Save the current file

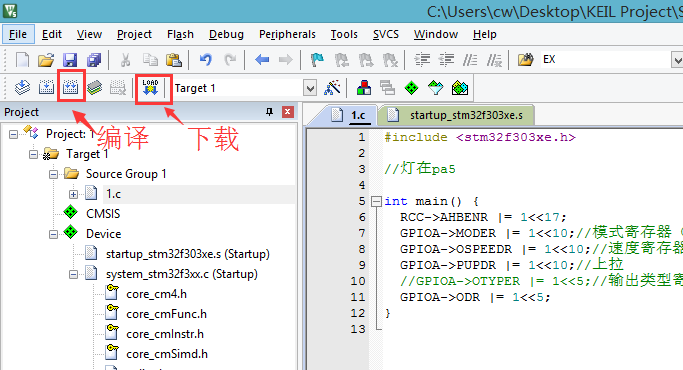click(x=70, y=60)
